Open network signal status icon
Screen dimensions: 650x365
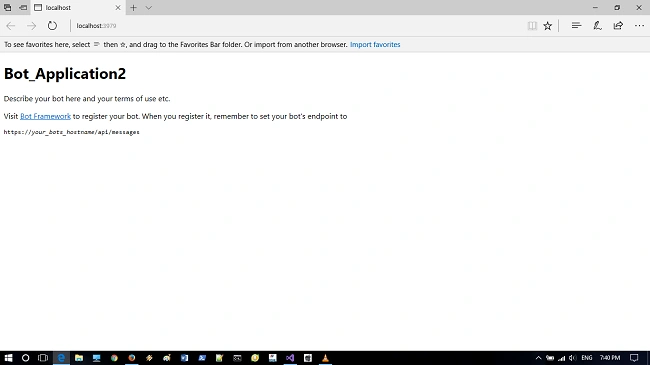561,358
